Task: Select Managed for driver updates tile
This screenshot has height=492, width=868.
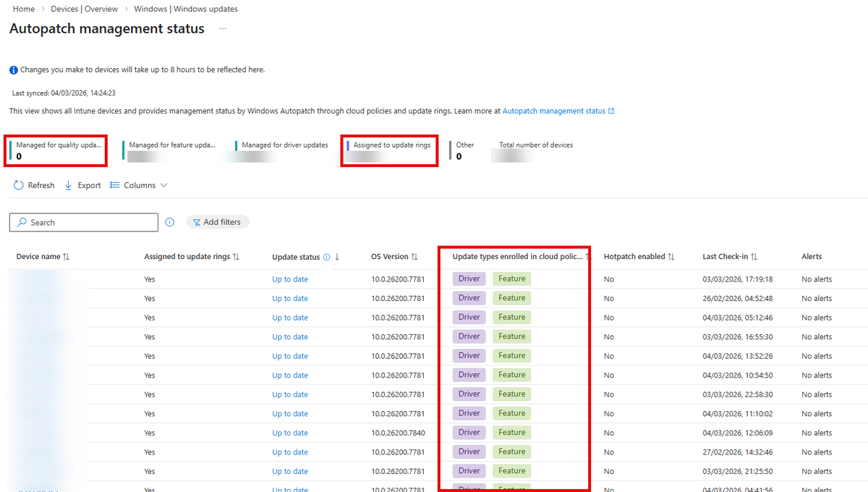Action: click(x=282, y=150)
